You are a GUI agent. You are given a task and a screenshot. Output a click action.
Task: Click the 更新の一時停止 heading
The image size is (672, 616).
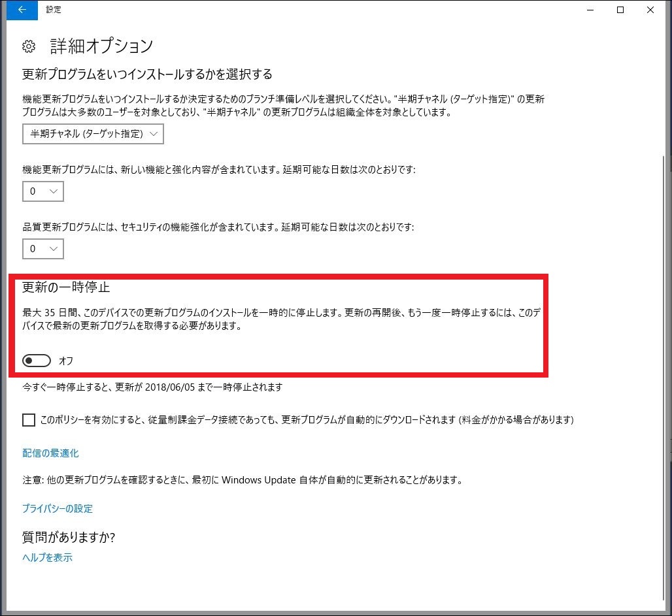tap(66, 287)
